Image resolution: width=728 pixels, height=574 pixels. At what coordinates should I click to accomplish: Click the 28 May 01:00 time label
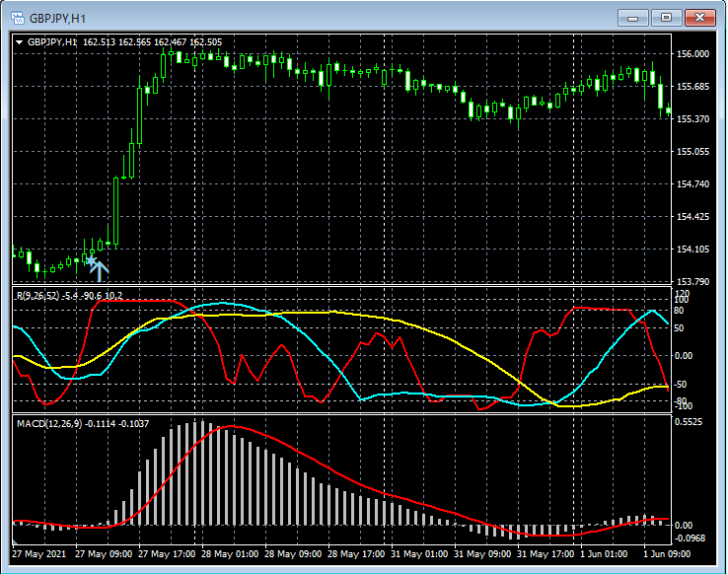231,554
